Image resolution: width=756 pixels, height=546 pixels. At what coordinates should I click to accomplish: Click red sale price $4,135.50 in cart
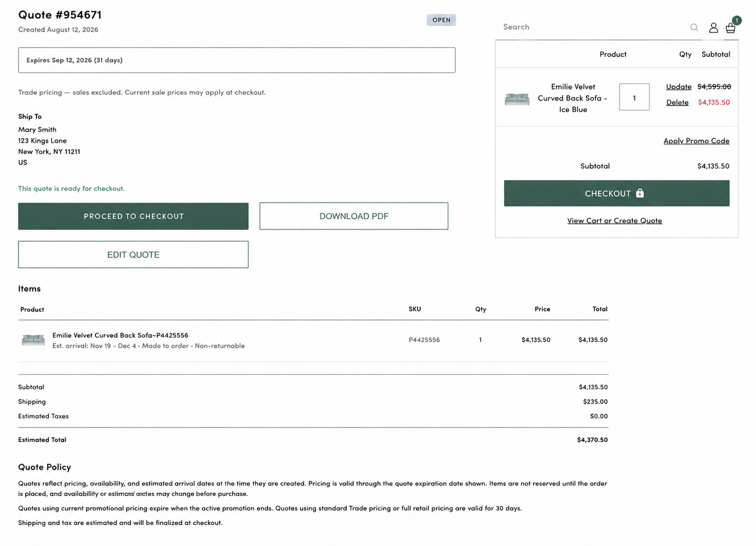714,102
